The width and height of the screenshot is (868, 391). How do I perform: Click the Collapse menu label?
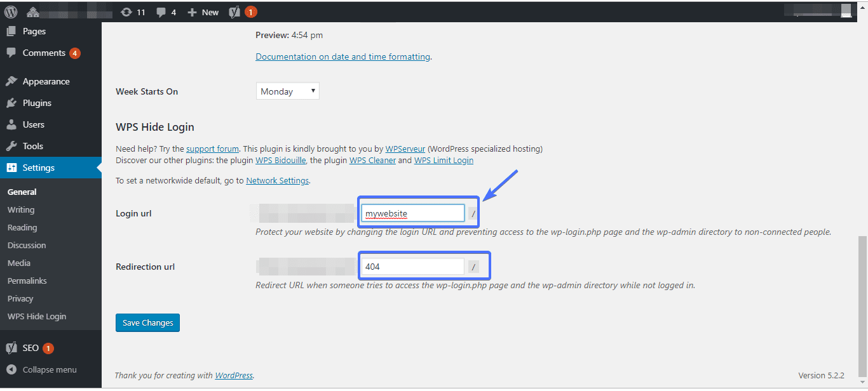50,369
